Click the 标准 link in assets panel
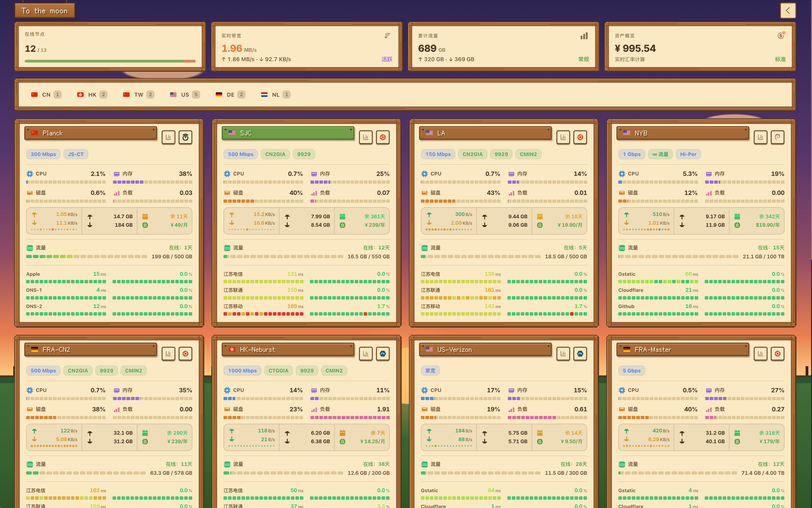The height and width of the screenshot is (508, 812). [780, 59]
